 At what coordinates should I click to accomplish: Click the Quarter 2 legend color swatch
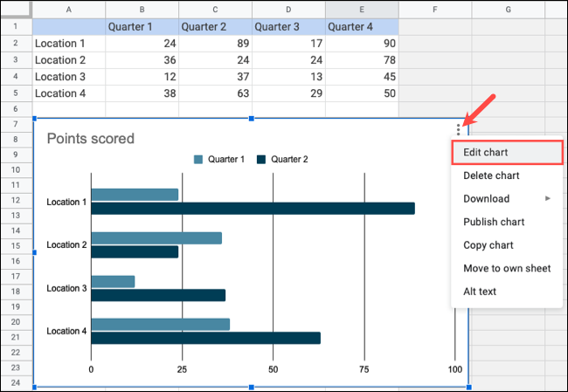pyautogui.click(x=261, y=159)
